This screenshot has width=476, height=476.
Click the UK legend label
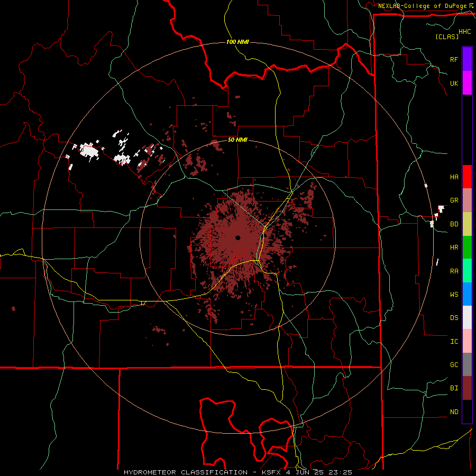(454, 83)
